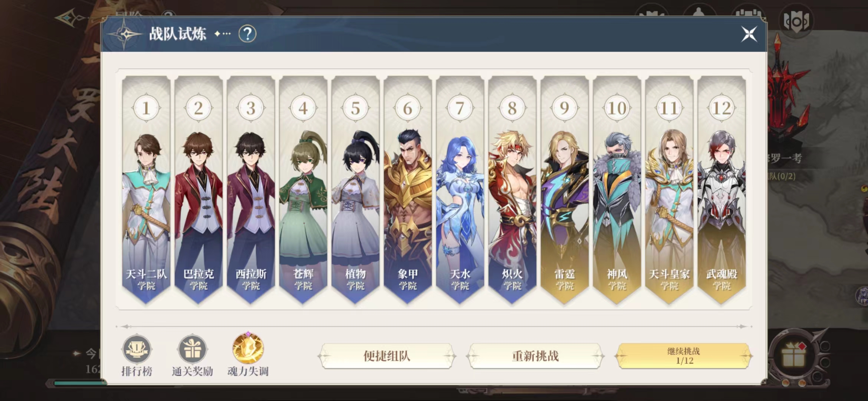Close the 战队试炼 panel with X
The height and width of the screenshot is (401, 868).
coord(749,34)
